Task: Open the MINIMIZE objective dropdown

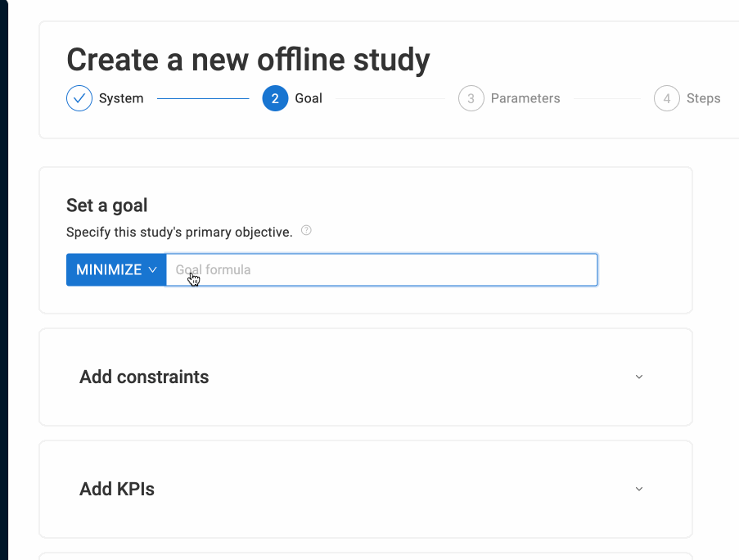Action: (115, 269)
